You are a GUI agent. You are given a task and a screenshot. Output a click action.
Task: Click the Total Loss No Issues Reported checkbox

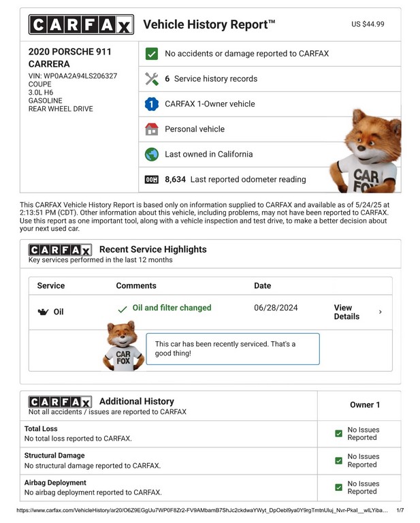coord(339,434)
